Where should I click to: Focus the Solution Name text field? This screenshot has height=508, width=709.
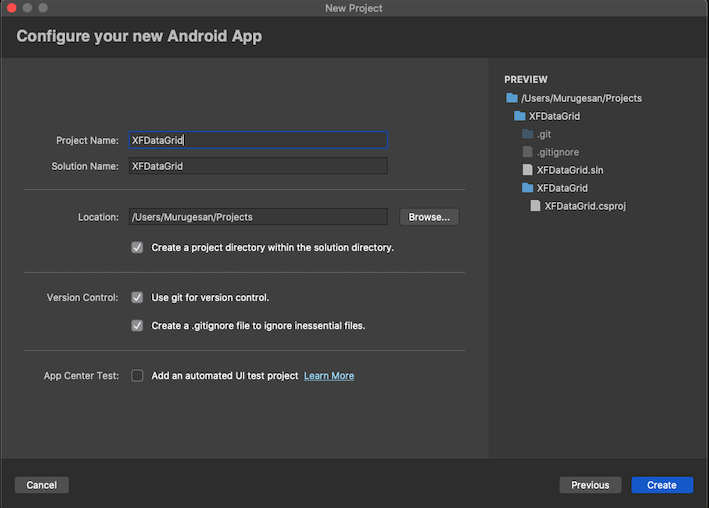pyautogui.click(x=257, y=166)
